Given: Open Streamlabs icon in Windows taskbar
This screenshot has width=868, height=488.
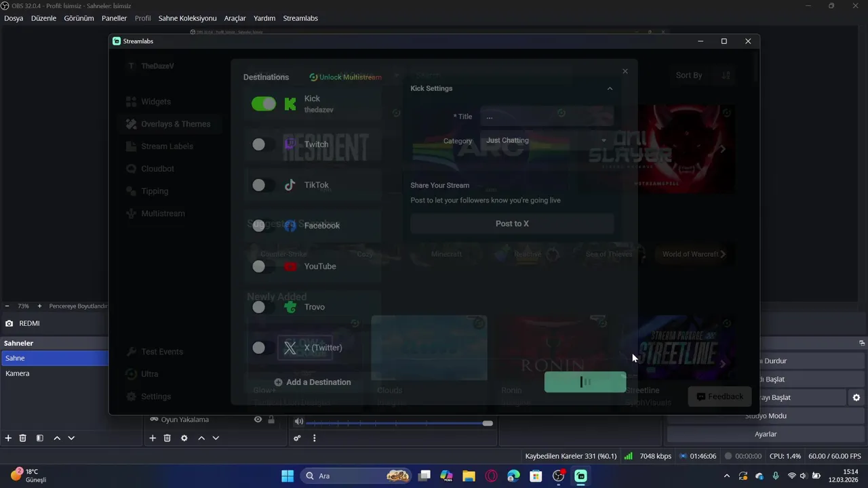Looking at the screenshot, I should [x=581, y=476].
